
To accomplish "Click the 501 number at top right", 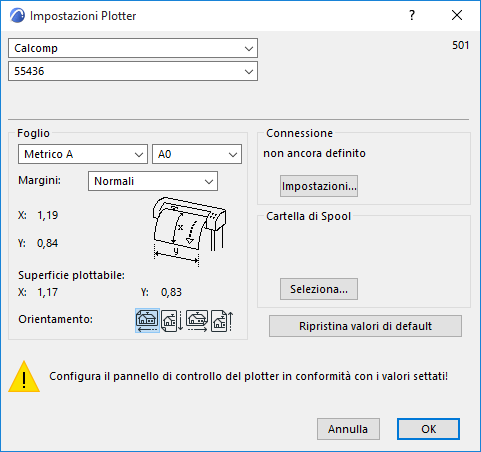I will coord(461,45).
